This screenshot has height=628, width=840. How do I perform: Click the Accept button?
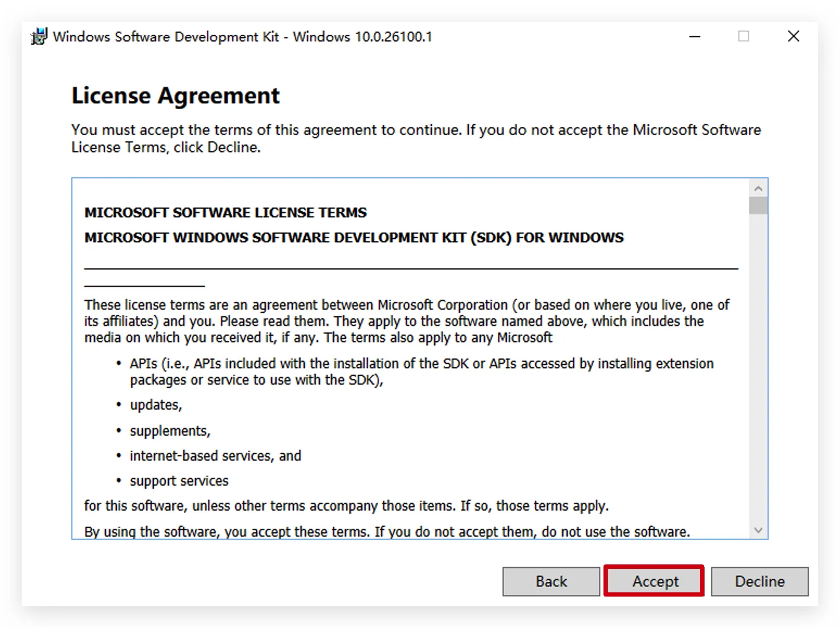tap(654, 581)
